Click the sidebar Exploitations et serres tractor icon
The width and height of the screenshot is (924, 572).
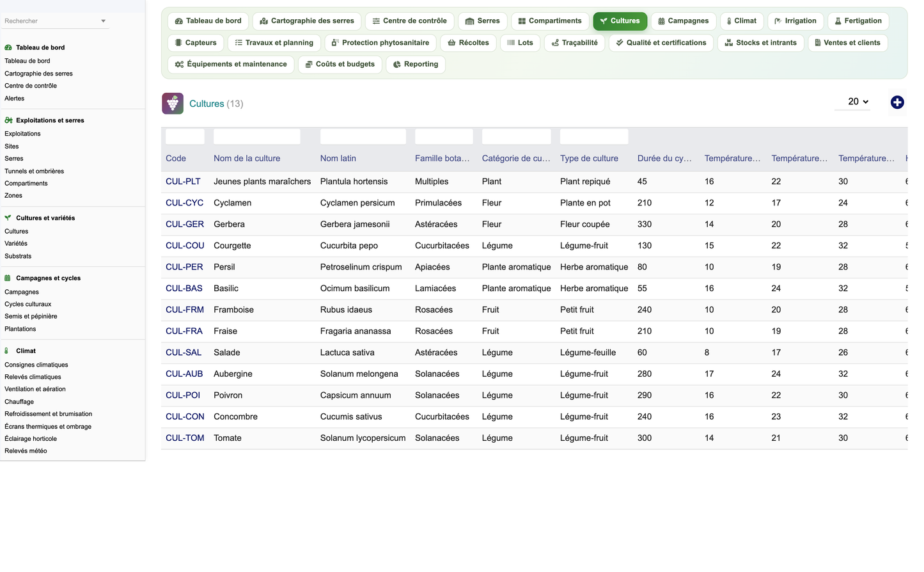point(8,120)
